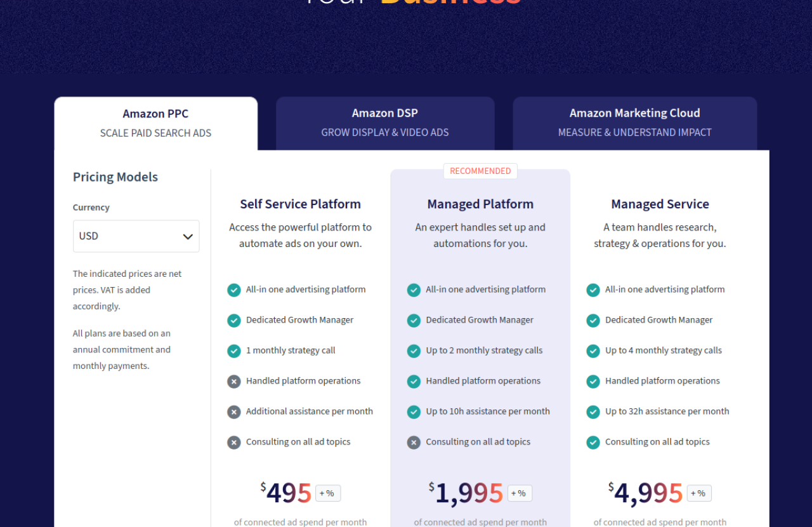Click X icon beside Self Service "Handled platform operations"
The image size is (812, 527).
point(234,381)
